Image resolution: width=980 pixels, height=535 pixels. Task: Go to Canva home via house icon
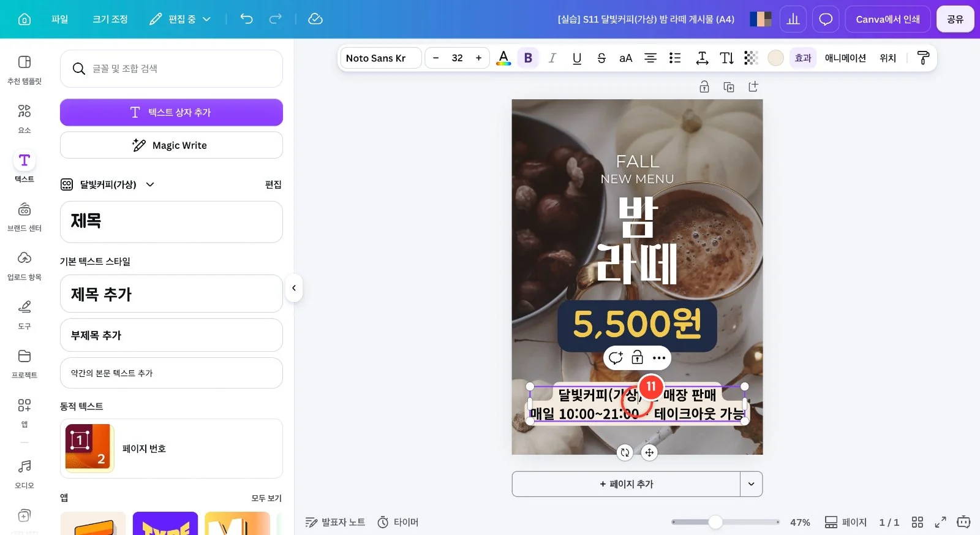[x=24, y=19]
